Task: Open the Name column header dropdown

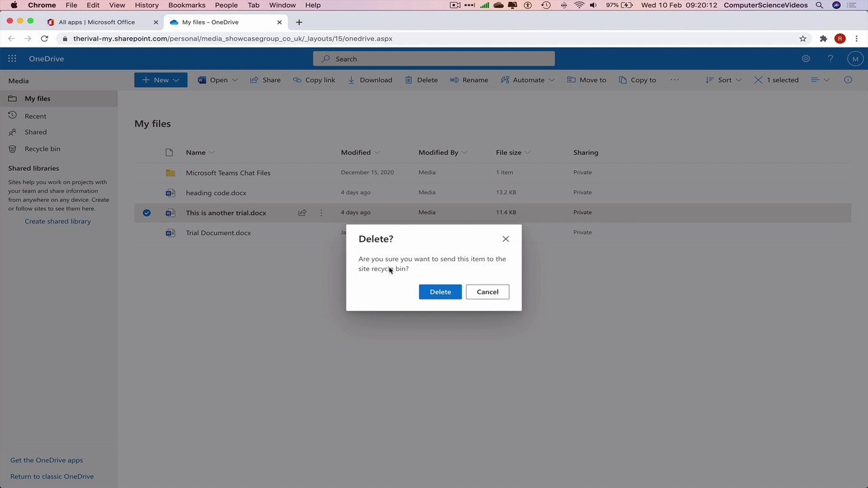Action: pyautogui.click(x=200, y=152)
